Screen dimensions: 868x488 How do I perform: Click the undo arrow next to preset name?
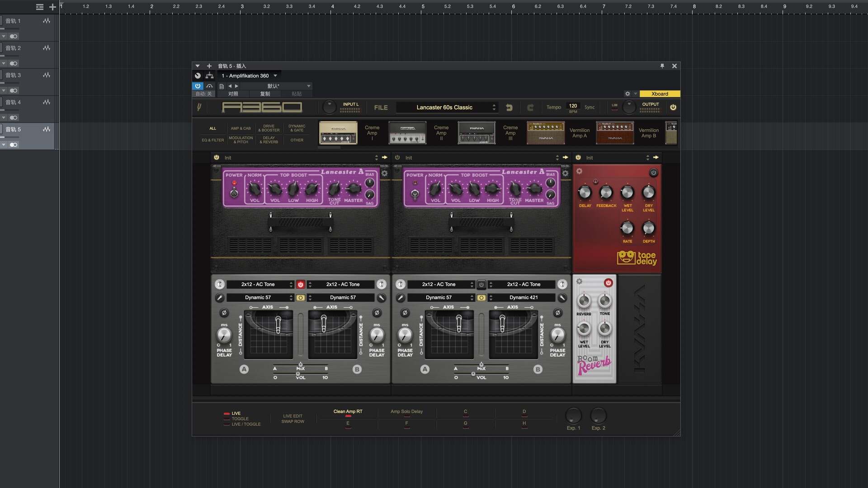[509, 107]
